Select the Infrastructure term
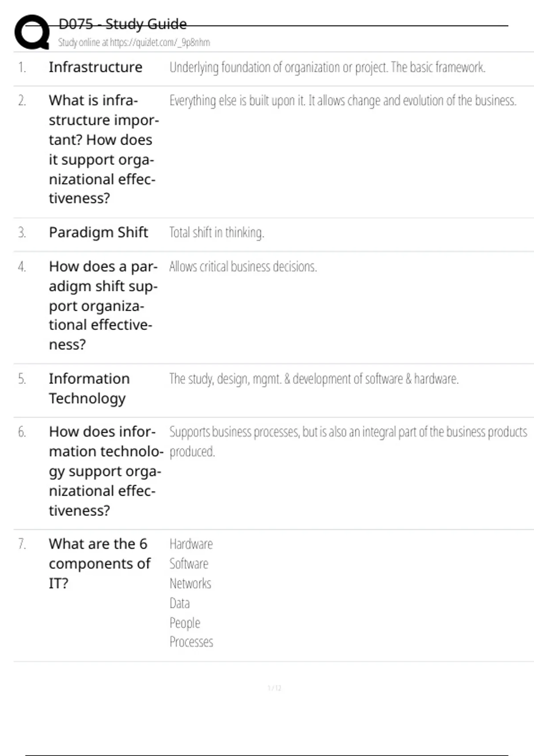The width and height of the screenshot is (534, 756). tap(96, 67)
